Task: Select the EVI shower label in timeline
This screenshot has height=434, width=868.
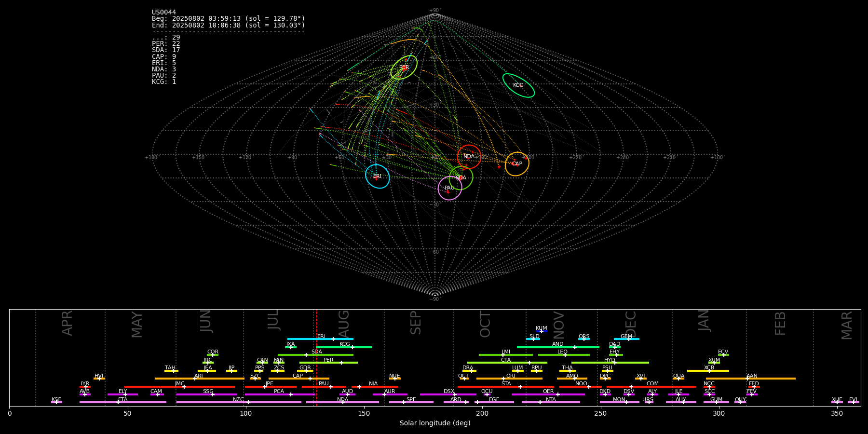Action: click(x=853, y=400)
